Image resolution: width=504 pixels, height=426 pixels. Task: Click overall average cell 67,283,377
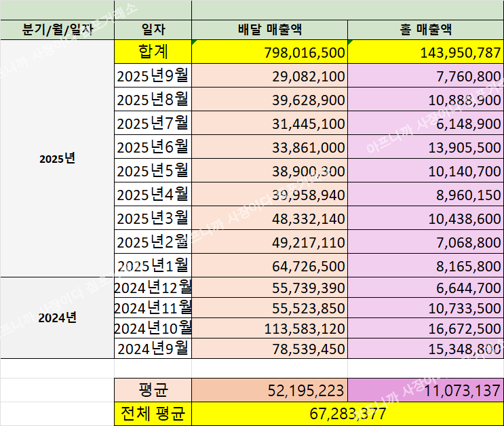point(347,413)
